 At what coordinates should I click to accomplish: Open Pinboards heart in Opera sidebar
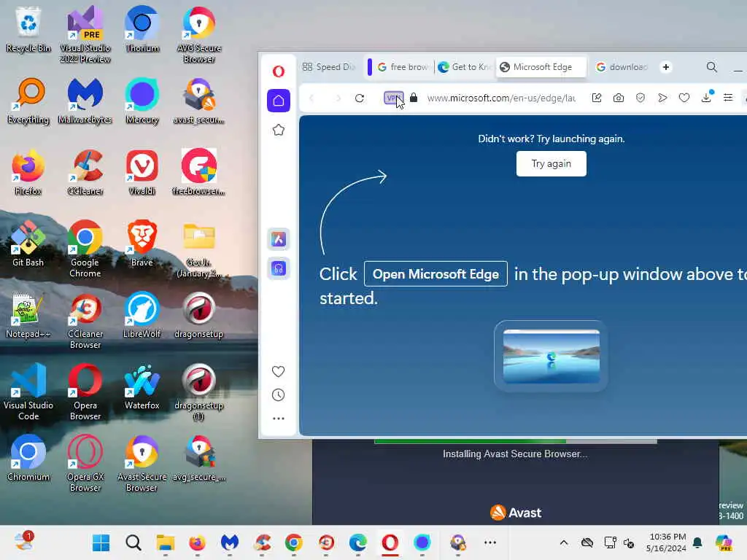pos(278,371)
